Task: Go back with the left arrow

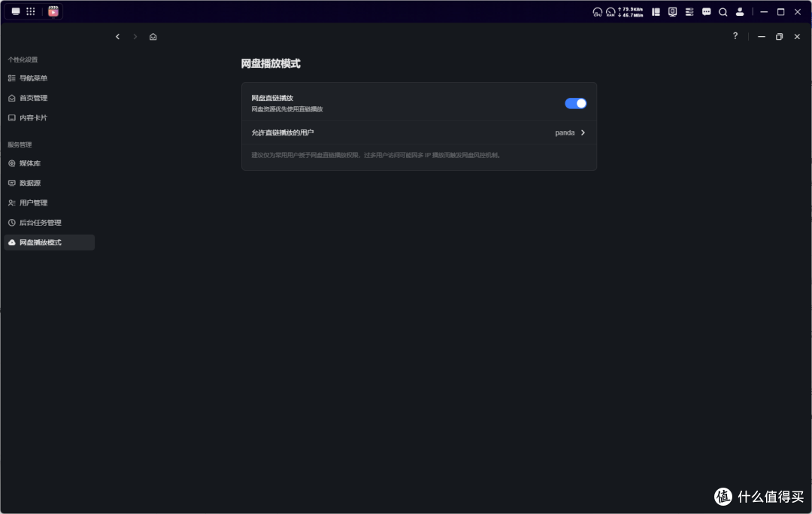Action: click(117, 36)
